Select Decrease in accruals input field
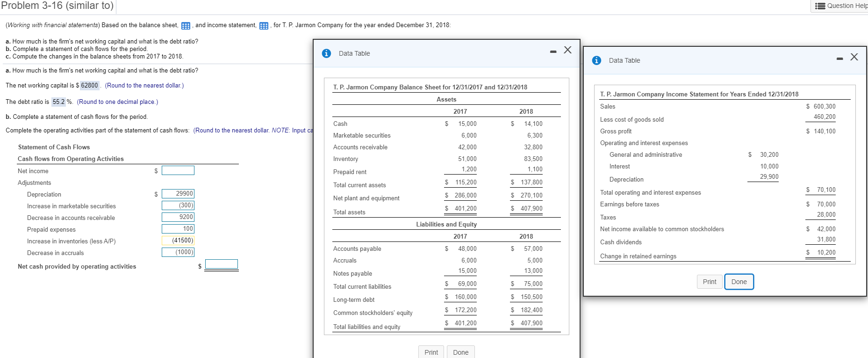Image resolution: width=868 pixels, height=358 pixels. pyautogui.click(x=178, y=252)
